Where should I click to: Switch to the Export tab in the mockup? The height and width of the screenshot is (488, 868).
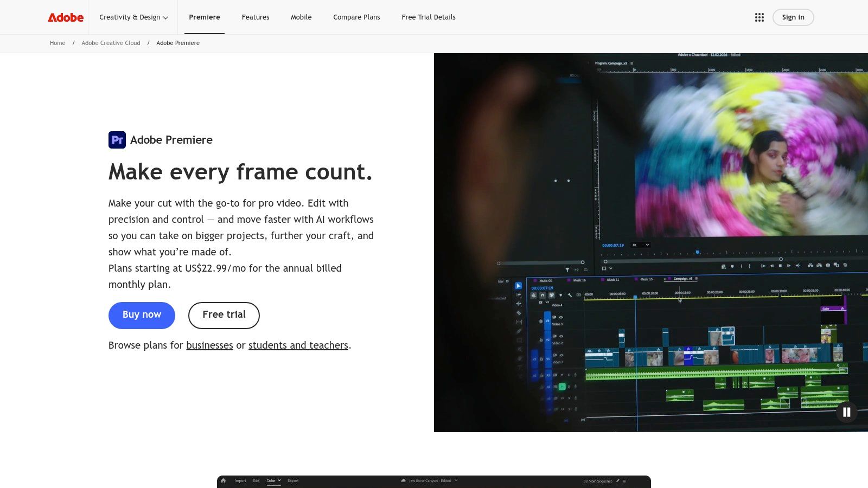[x=293, y=481]
